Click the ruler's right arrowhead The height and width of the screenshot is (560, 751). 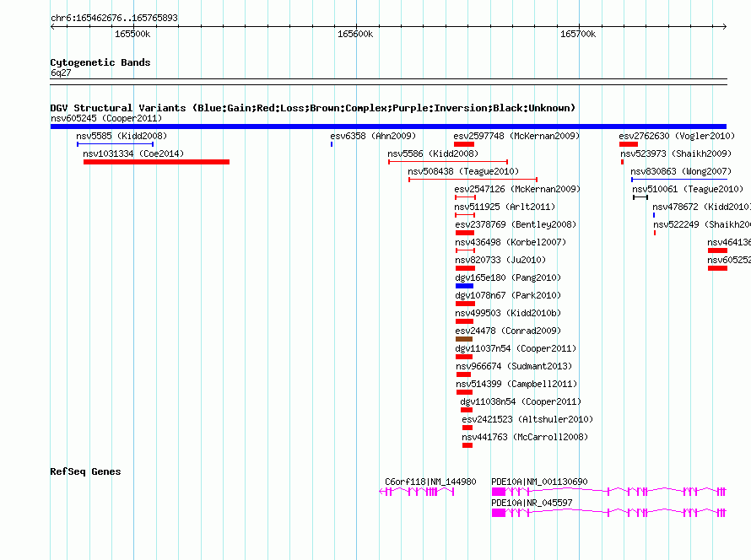(724, 27)
